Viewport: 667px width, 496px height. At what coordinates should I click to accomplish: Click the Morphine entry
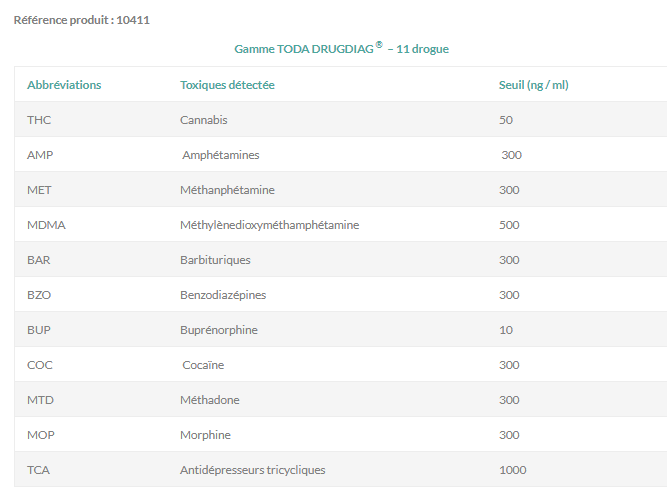(x=205, y=435)
